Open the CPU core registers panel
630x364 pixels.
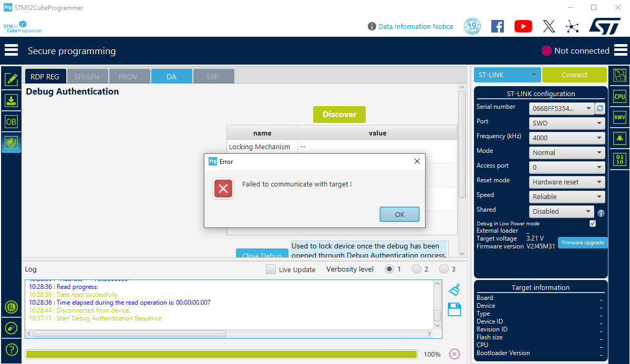point(619,96)
